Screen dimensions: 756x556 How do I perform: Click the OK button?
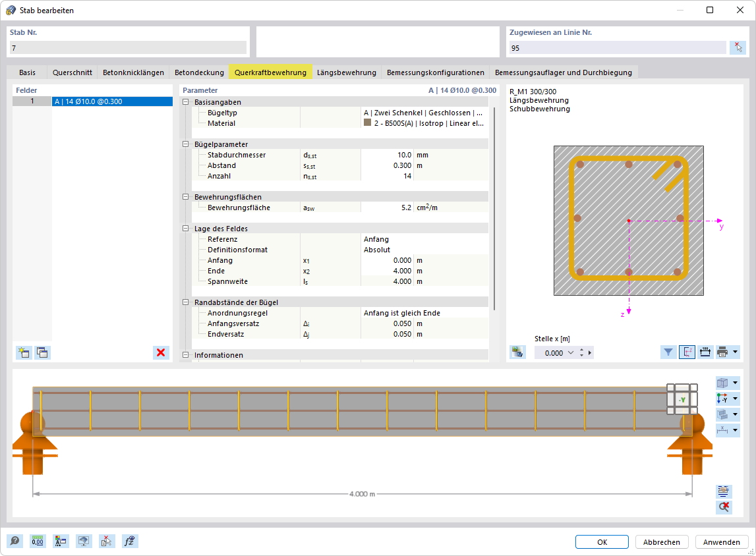(602, 542)
